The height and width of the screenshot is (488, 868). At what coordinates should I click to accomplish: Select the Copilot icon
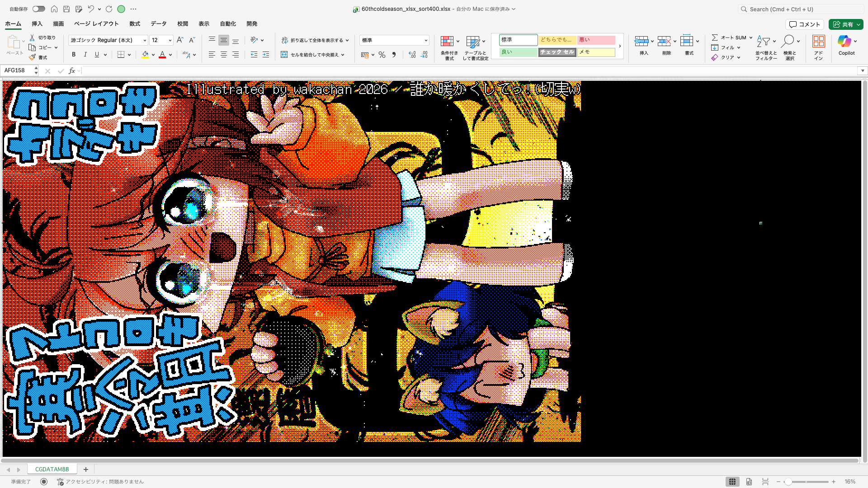pyautogui.click(x=846, y=45)
